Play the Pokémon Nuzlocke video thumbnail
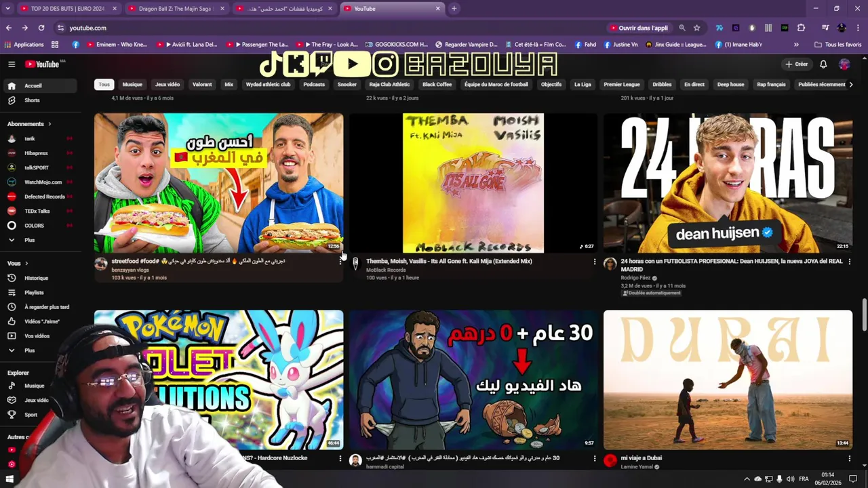The width and height of the screenshot is (868, 488). (x=218, y=380)
